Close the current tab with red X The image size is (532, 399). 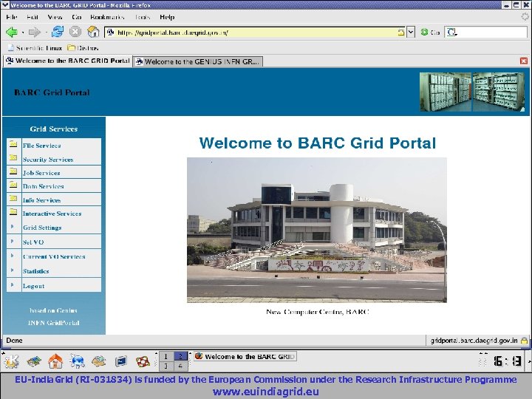[524, 61]
